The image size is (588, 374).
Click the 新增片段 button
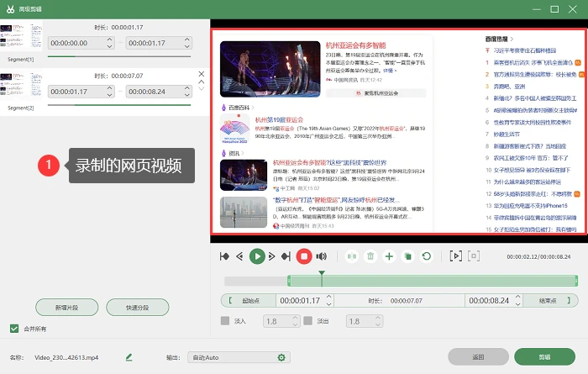pos(66,308)
